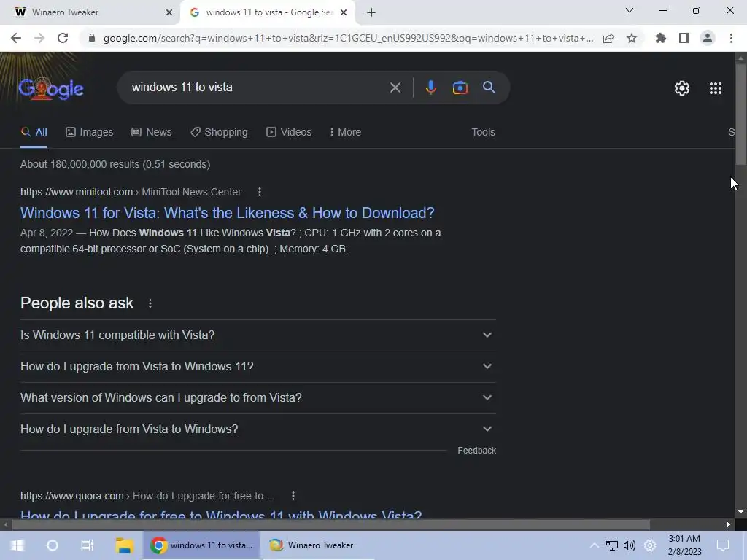Click the browser forward arrow
Viewport: 747px width, 560px height.
(39, 38)
